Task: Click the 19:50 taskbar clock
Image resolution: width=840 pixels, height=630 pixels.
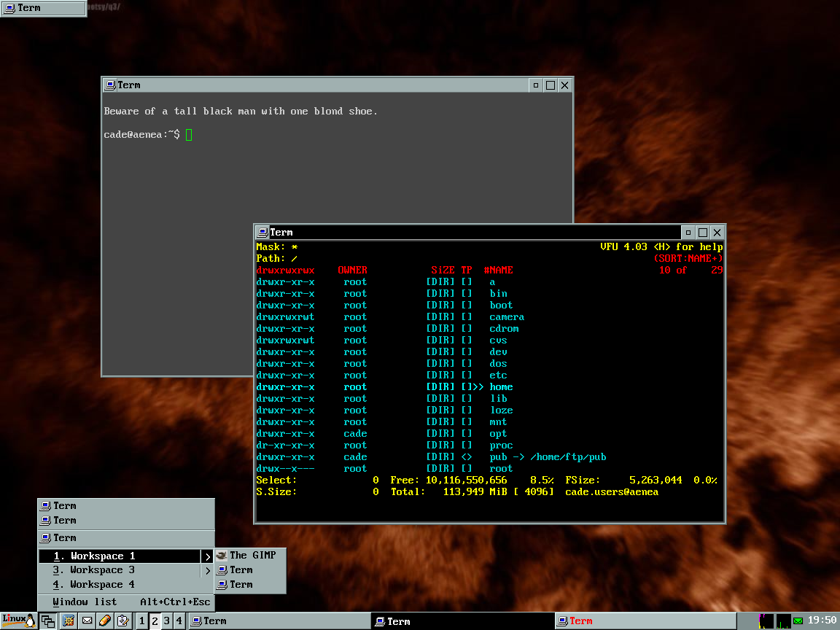Action: (822, 621)
